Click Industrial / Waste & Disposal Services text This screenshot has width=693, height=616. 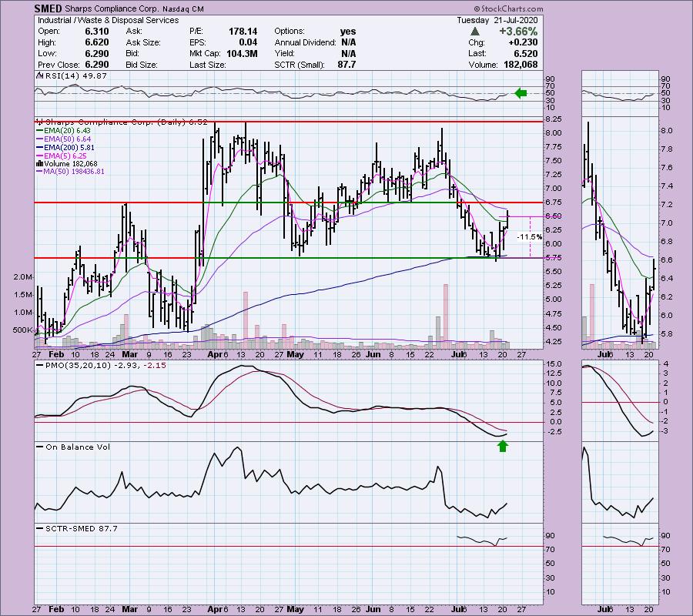[109, 20]
